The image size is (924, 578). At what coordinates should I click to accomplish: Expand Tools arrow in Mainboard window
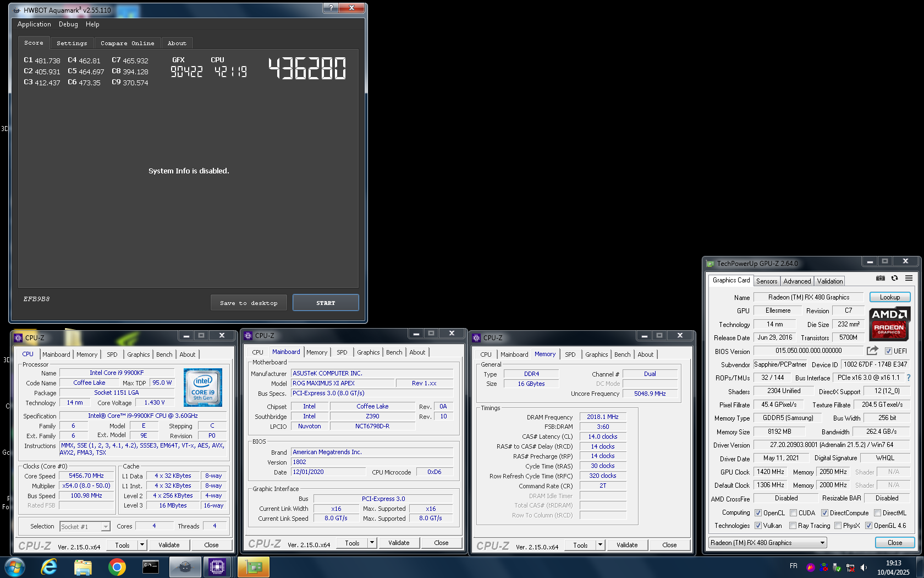(x=372, y=543)
